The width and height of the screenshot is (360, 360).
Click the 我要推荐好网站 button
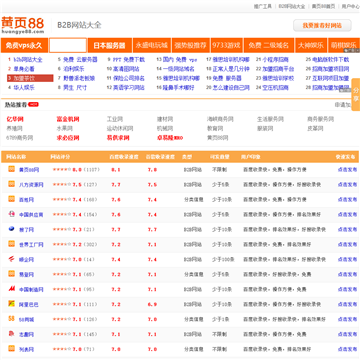pyautogui.click(x=322, y=25)
